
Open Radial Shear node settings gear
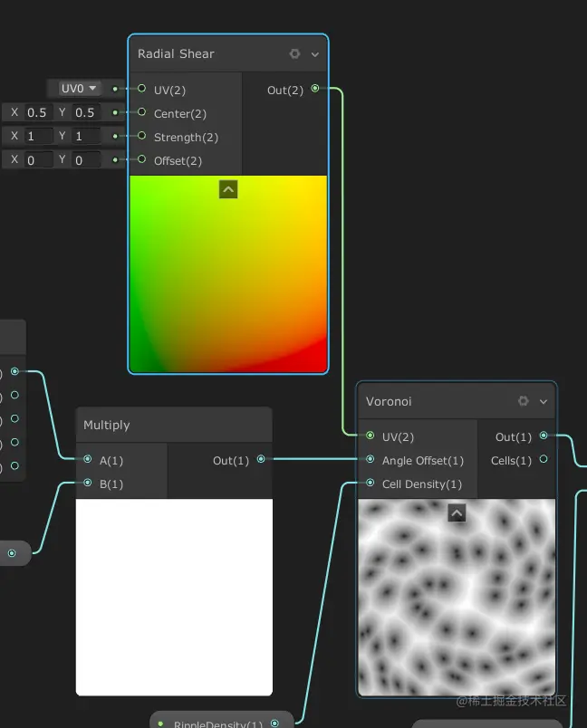click(294, 53)
